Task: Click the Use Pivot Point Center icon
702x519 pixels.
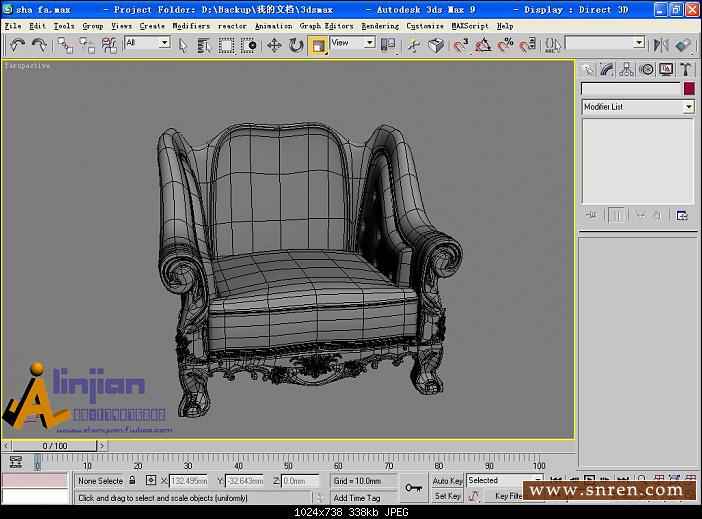Action: 388,45
